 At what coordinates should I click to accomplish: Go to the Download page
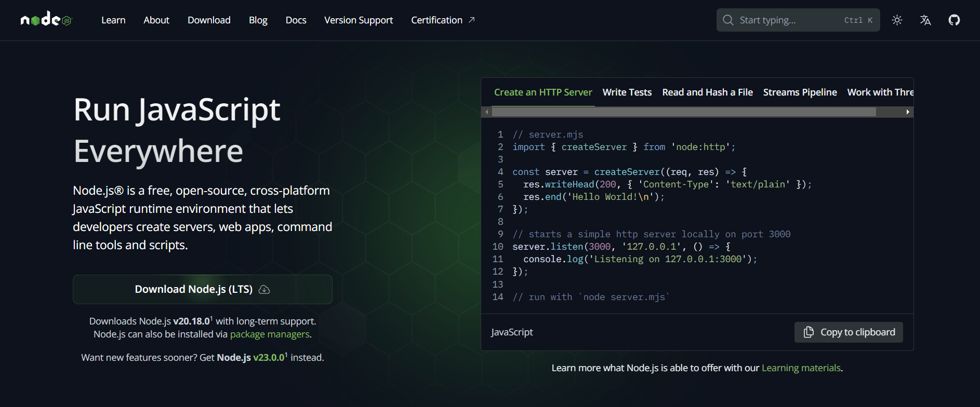tap(209, 20)
